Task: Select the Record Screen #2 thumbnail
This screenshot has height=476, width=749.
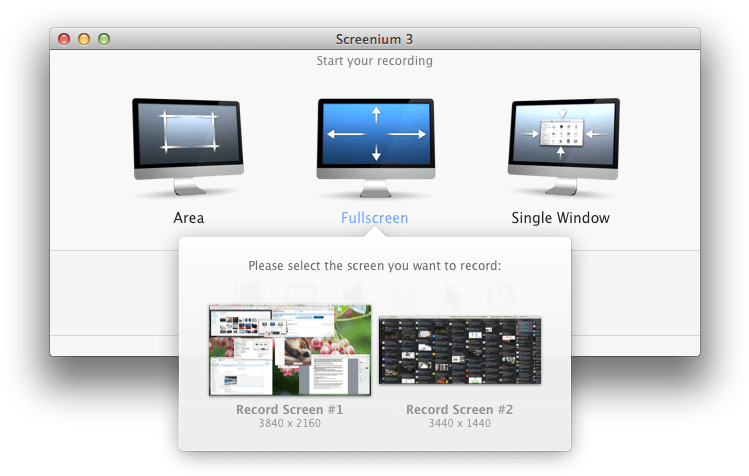Action: point(460,350)
